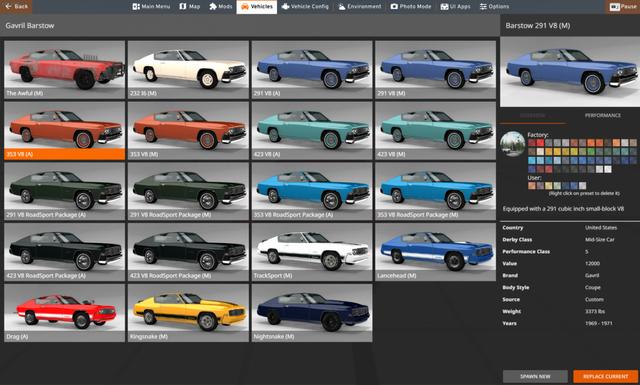Viewport: 640px width, 385px height.
Task: Click the Spawn New button
Action: pyautogui.click(x=535, y=376)
